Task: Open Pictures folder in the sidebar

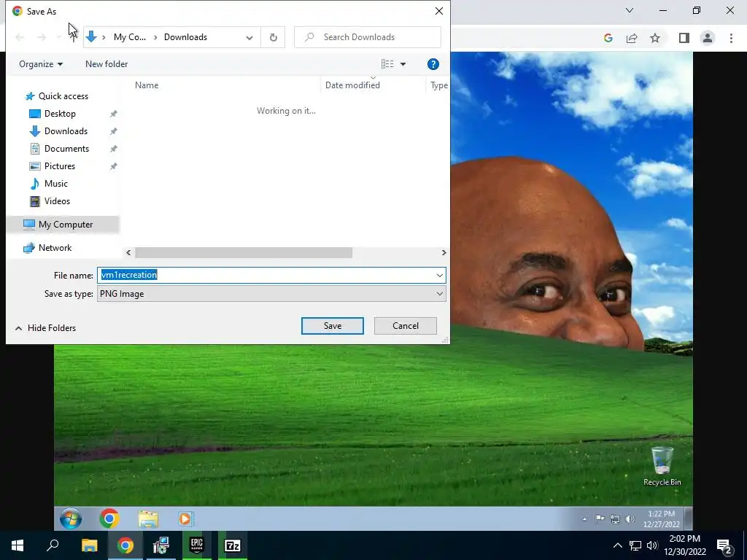Action: (60, 166)
